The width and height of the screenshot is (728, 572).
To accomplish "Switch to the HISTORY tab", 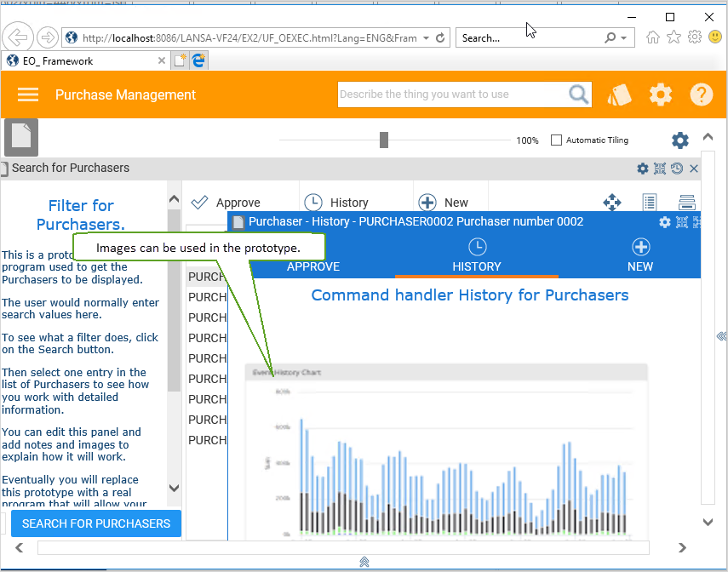I will point(477,256).
